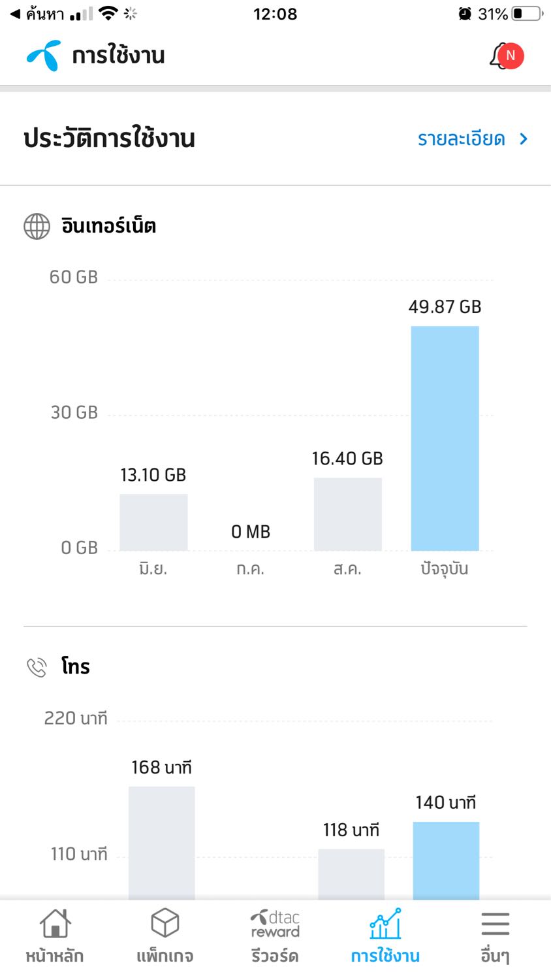Image resolution: width=551 pixels, height=980 pixels.
Task: Tap the ก.ค. month label
Action: (x=250, y=569)
